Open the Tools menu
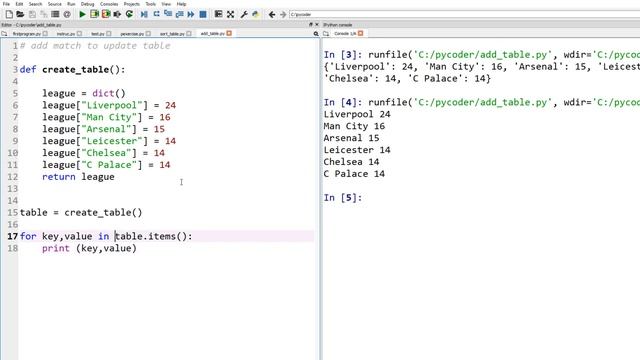The image size is (640, 360). (x=151, y=4)
